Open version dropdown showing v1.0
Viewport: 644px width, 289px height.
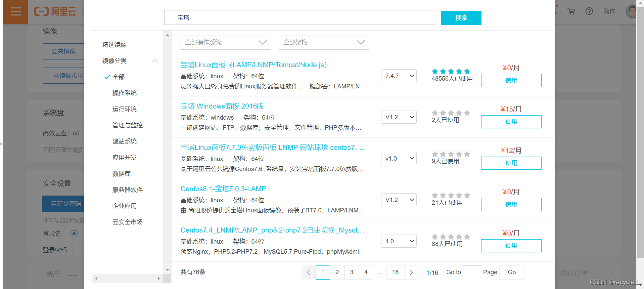click(399, 159)
